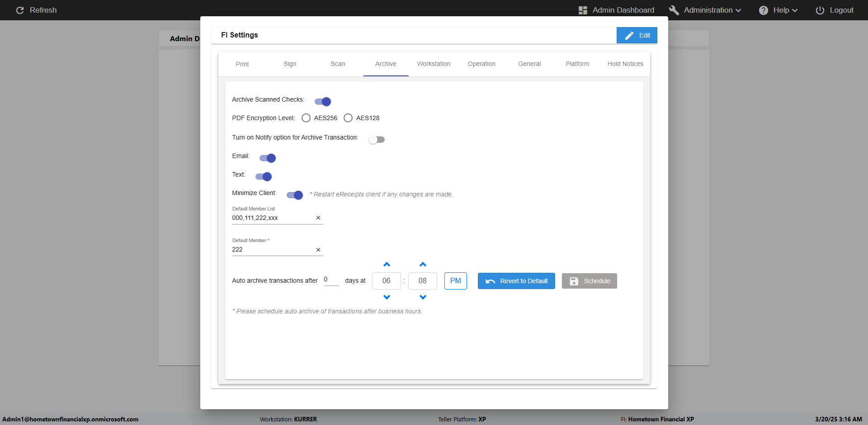Switch to the Print tab

pyautogui.click(x=242, y=64)
